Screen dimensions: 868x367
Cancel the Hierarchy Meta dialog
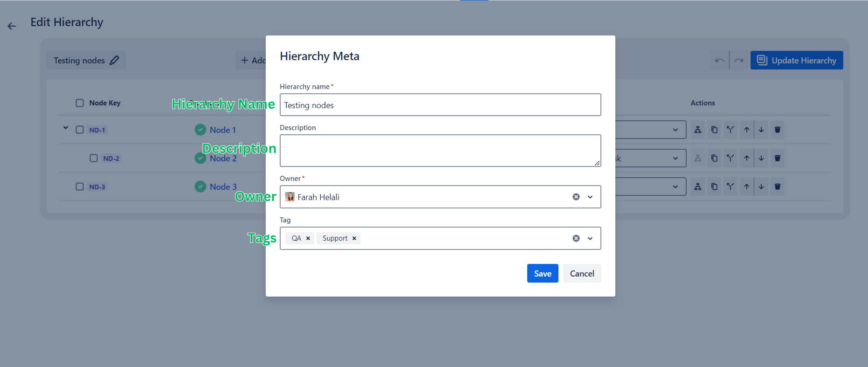pyautogui.click(x=582, y=273)
